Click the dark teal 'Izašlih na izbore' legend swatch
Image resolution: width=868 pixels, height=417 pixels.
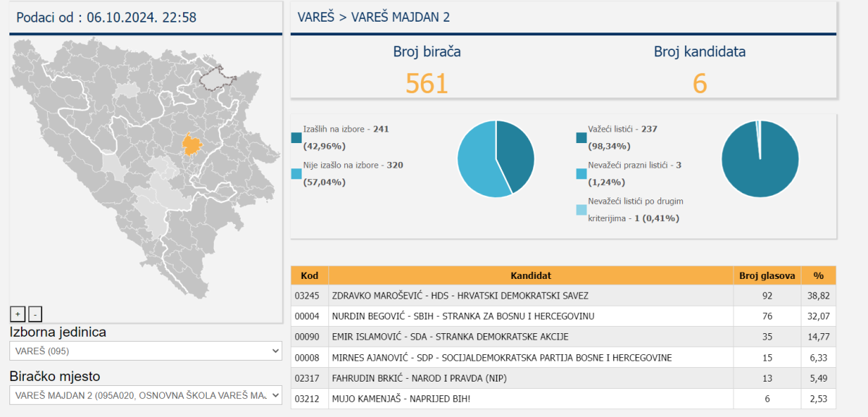296,137
